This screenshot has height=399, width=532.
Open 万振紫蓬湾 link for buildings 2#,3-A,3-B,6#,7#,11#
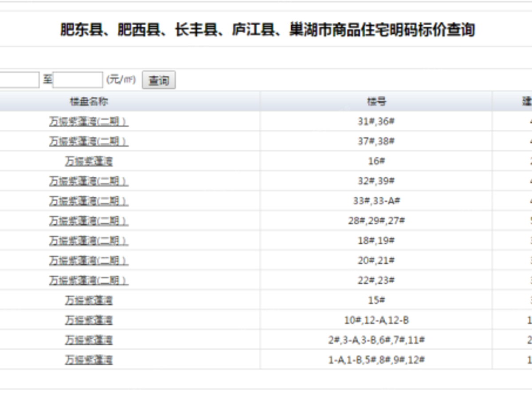click(89, 340)
